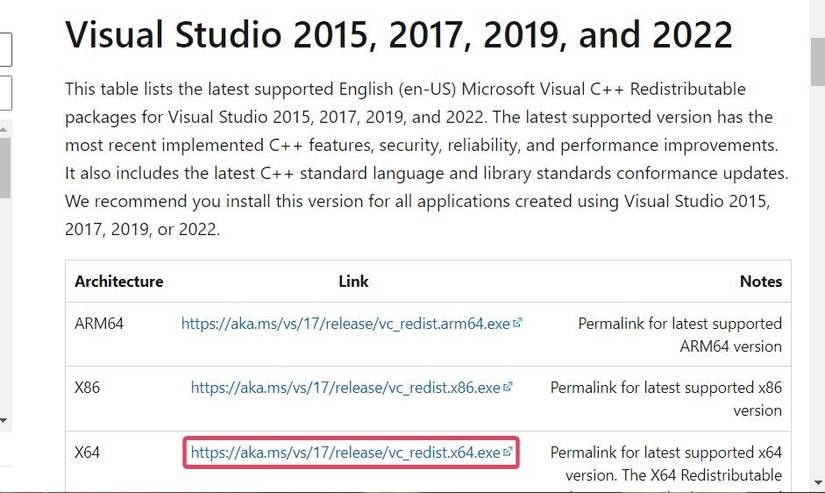Click the X86 architecture cell

coord(88,386)
